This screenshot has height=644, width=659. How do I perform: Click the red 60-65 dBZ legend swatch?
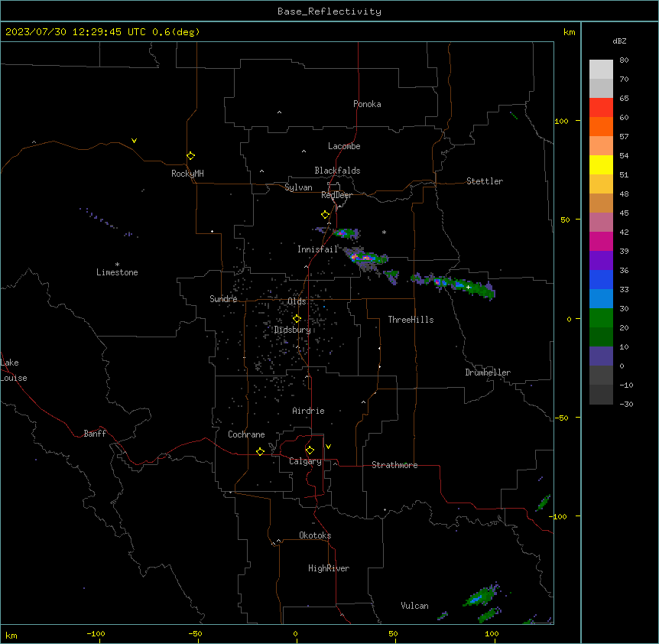pos(601,108)
